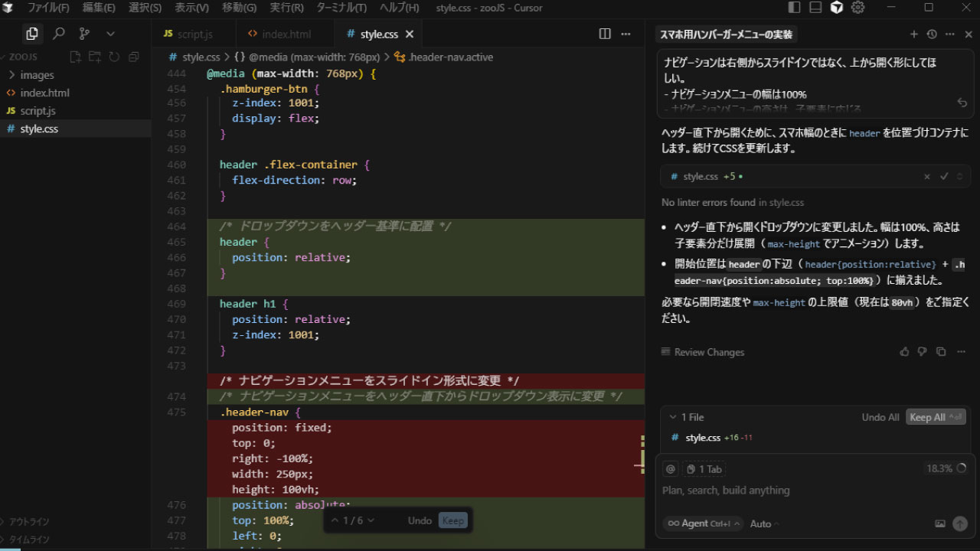Toggle the bottom panel layout icon

click(815, 8)
